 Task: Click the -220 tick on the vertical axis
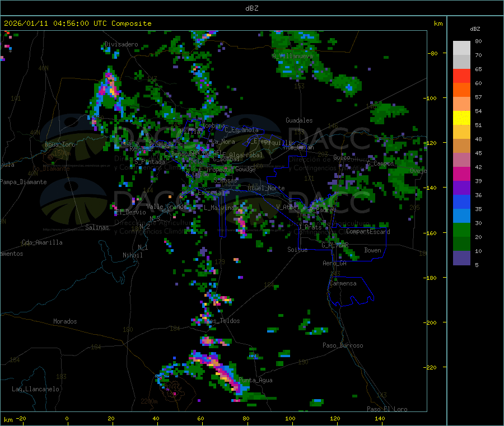click(x=430, y=368)
